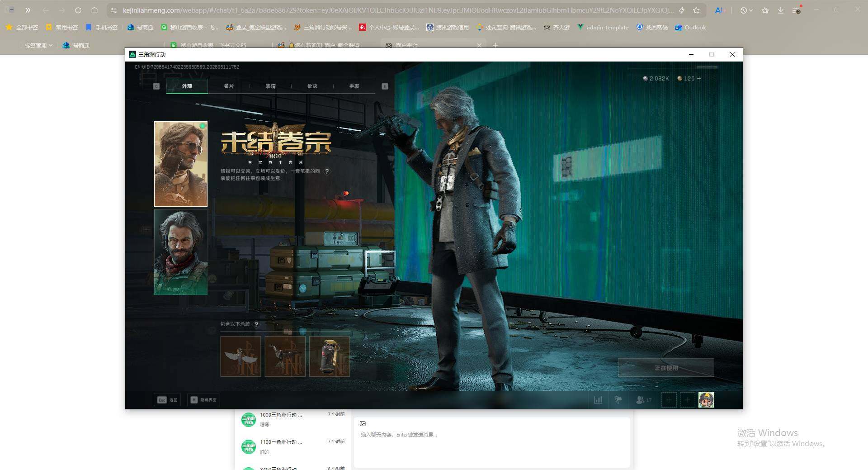Screen dimensions: 868x470
Task: Go back in the browser
Action: coord(46,10)
